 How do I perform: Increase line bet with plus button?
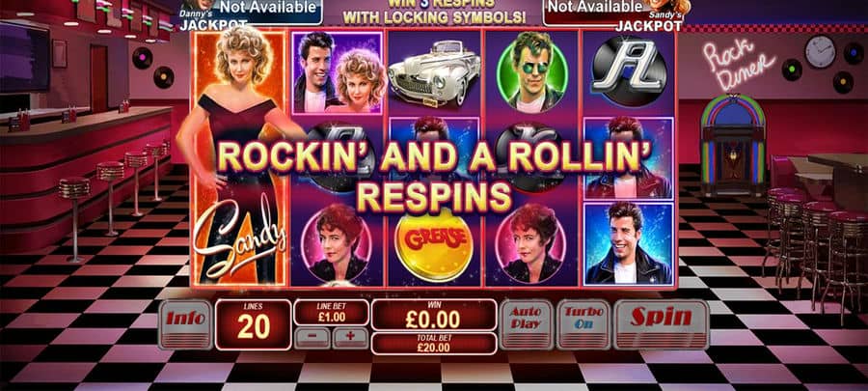pos(350,337)
